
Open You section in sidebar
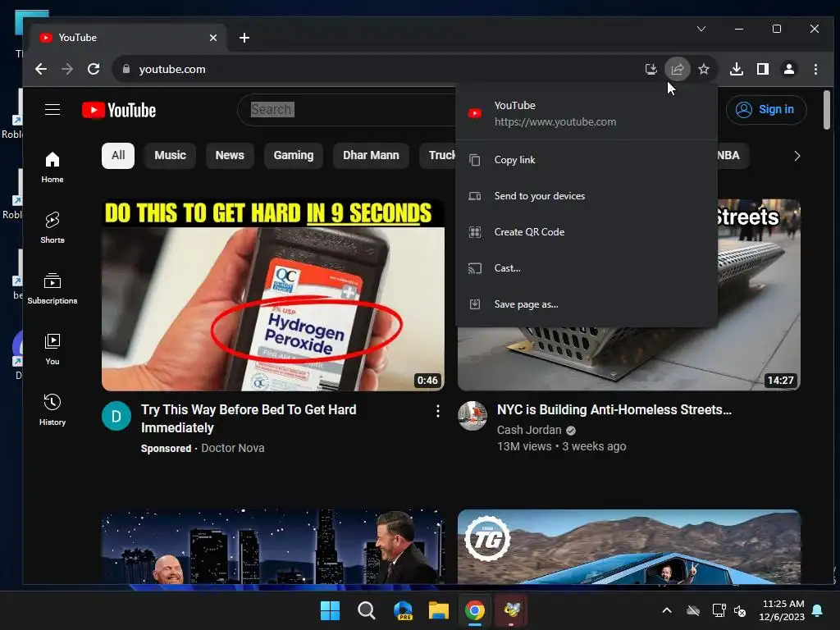(x=52, y=349)
